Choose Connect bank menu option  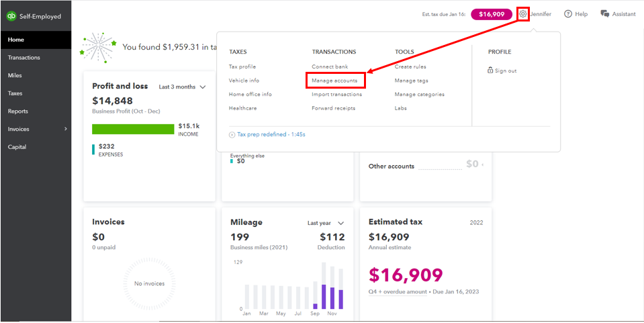pos(330,66)
